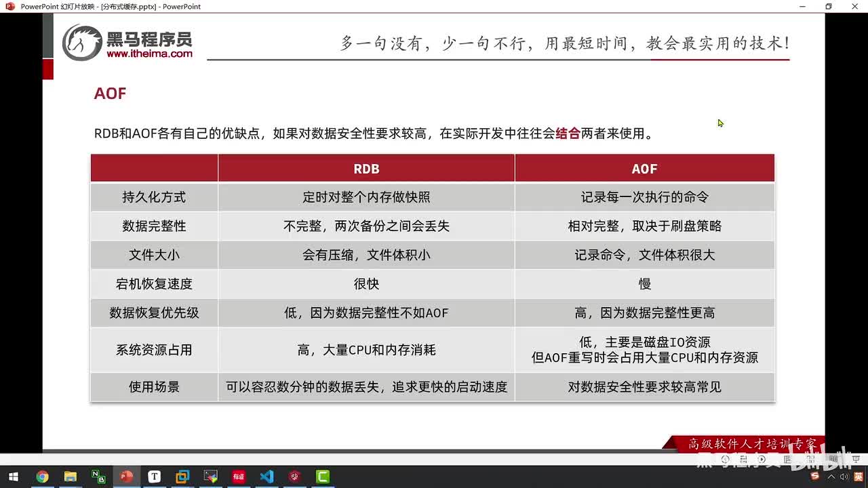Viewport: 868px width, 488px height.
Task: Click cell 记录命令，文件体积很大
Action: pyautogui.click(x=644, y=255)
